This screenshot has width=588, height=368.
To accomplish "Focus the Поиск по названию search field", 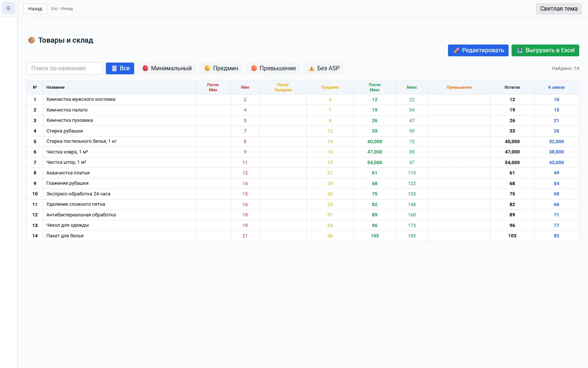I will point(65,68).
